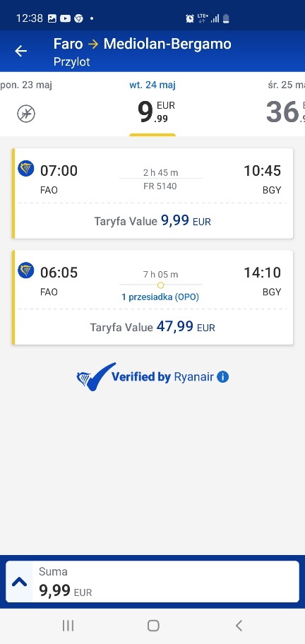This screenshot has width=305, height=644.
Task: Tap the no-flights icon under pon. 23 maj
Action: pos(26,114)
